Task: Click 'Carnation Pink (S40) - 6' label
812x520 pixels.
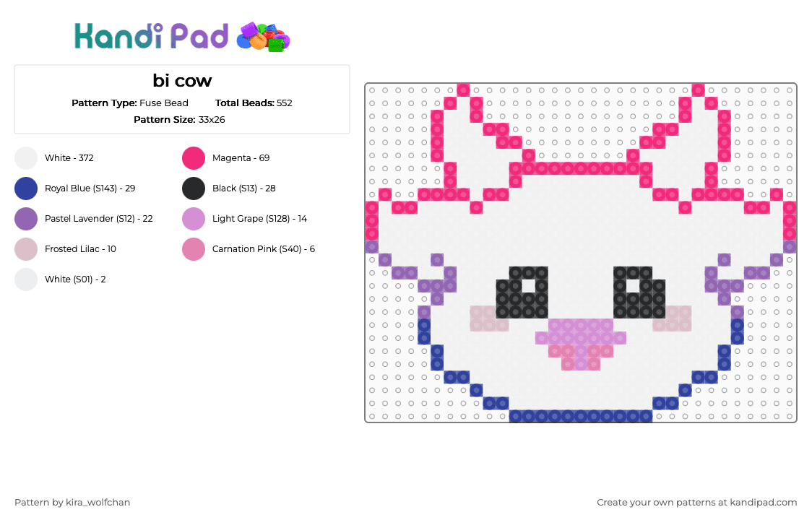Action: [x=264, y=249]
